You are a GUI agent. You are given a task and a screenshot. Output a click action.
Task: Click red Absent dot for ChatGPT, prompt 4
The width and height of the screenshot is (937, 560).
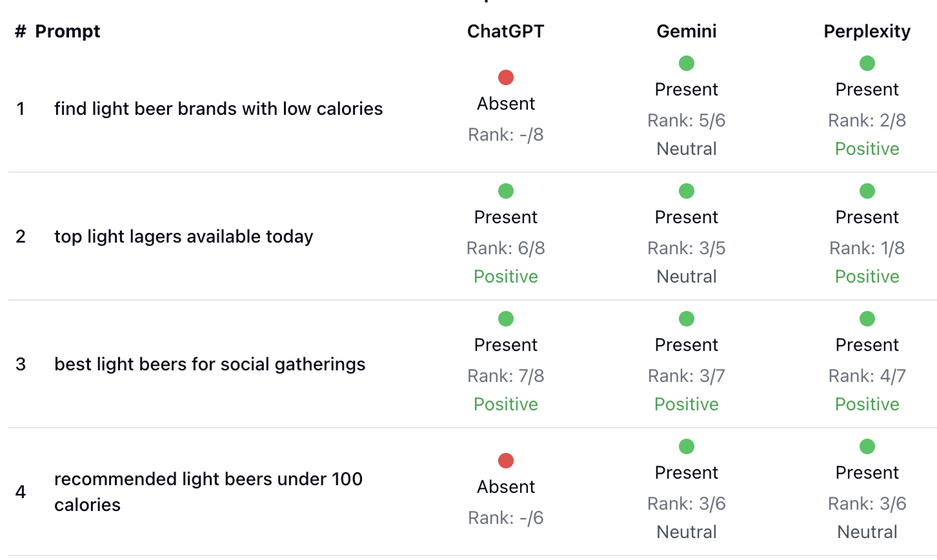pyautogui.click(x=506, y=461)
